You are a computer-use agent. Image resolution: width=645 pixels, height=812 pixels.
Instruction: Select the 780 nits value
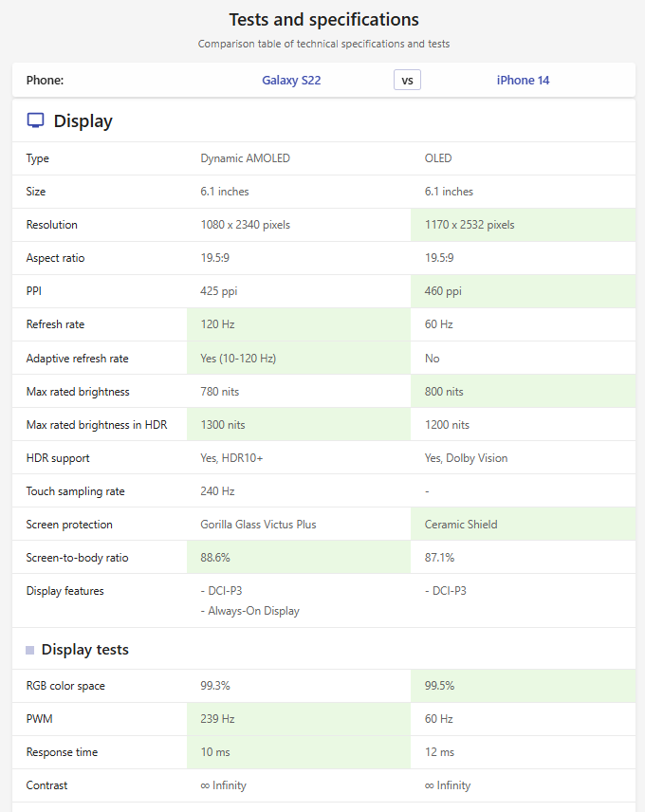pyautogui.click(x=220, y=392)
